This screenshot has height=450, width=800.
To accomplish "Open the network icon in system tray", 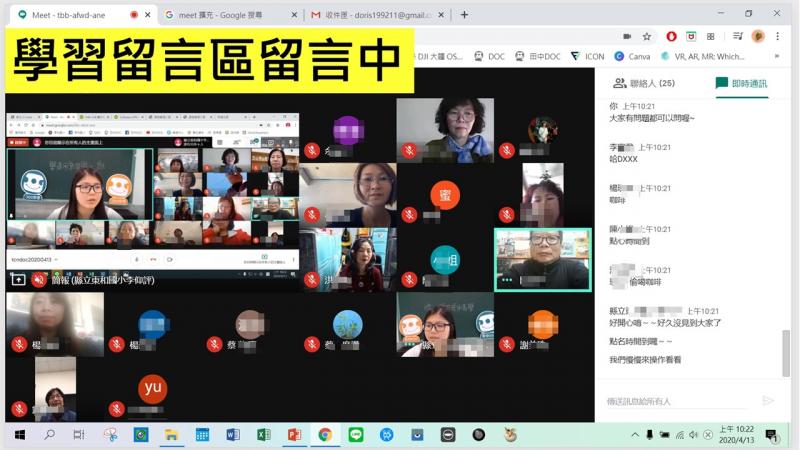I will (679, 435).
